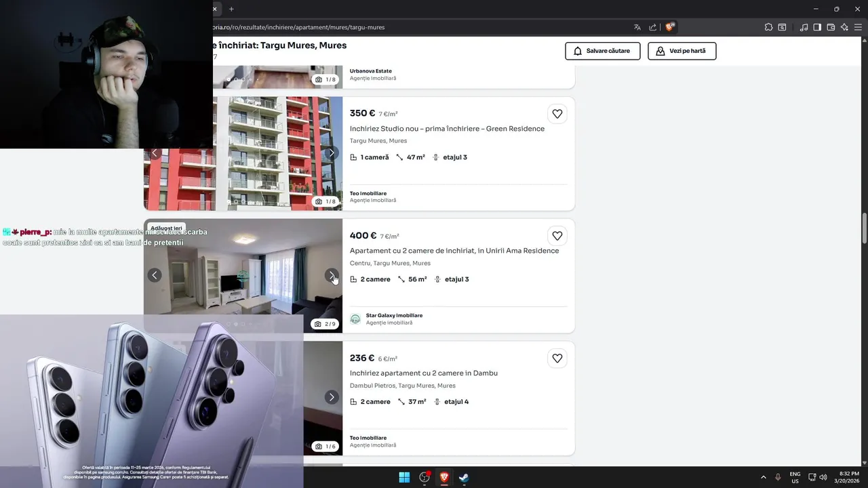Screen dimensions: 868x488
Task: Click the translate page icon in address bar
Action: [637, 27]
